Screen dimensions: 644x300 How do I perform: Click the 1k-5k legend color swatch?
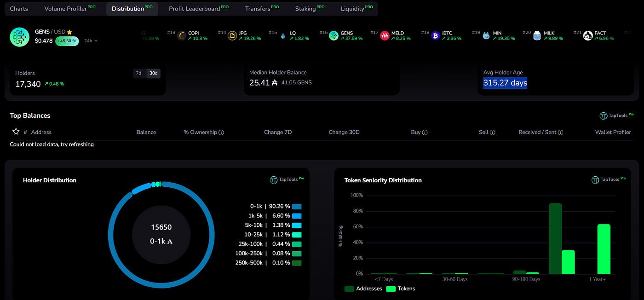click(297, 216)
